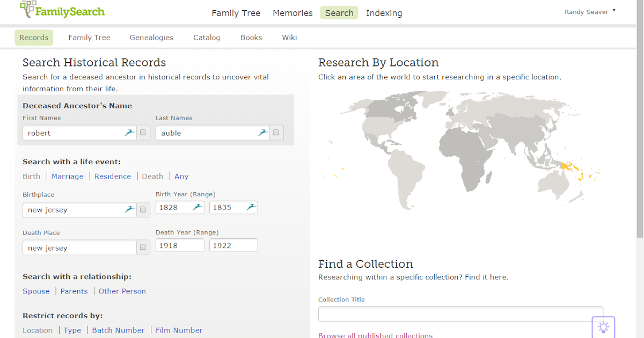Open 'Browse all published collections' link
This screenshot has width=644, height=338.
tap(375, 335)
